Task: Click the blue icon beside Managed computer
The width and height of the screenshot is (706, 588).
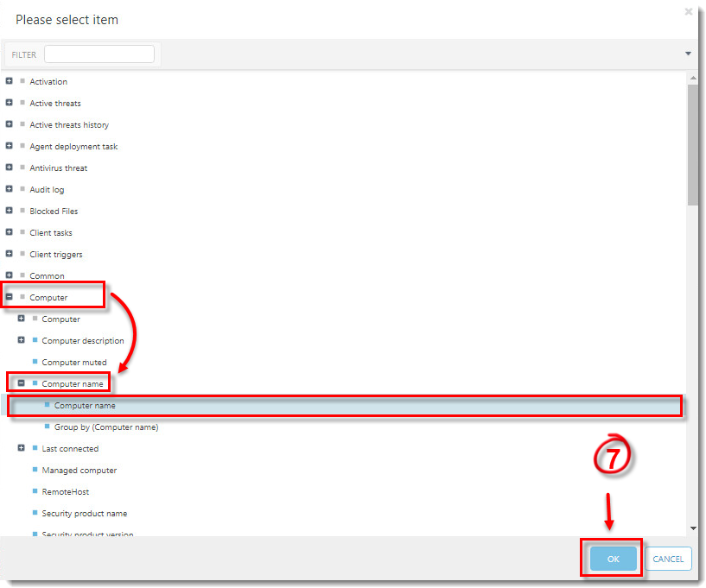Action: [x=35, y=469]
